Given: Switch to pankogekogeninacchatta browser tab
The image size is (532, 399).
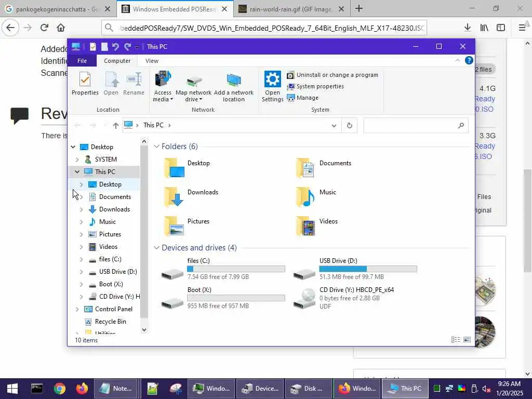Looking at the screenshot, I should click(x=58, y=9).
